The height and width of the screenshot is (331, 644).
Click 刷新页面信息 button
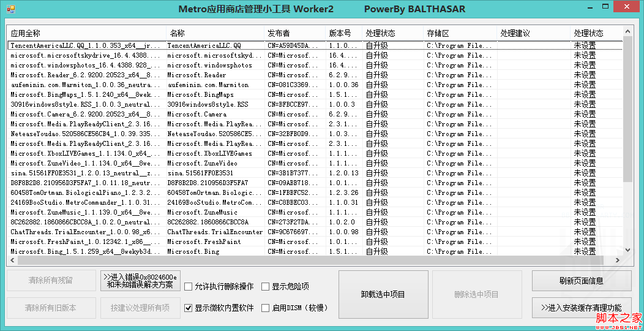pyautogui.click(x=582, y=281)
